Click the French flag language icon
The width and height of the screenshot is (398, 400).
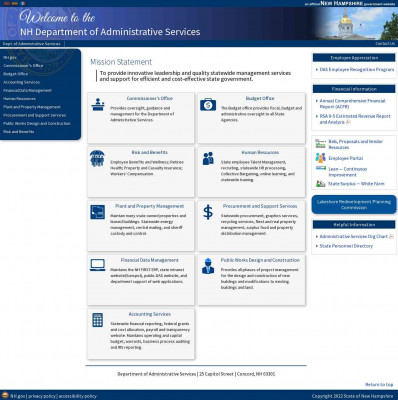coord(23,3)
